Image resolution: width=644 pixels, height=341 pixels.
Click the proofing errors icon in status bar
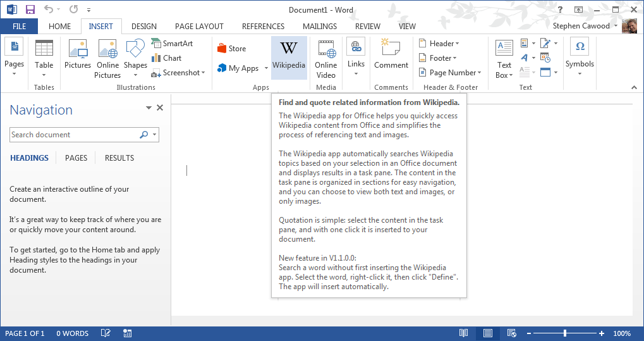[106, 333]
